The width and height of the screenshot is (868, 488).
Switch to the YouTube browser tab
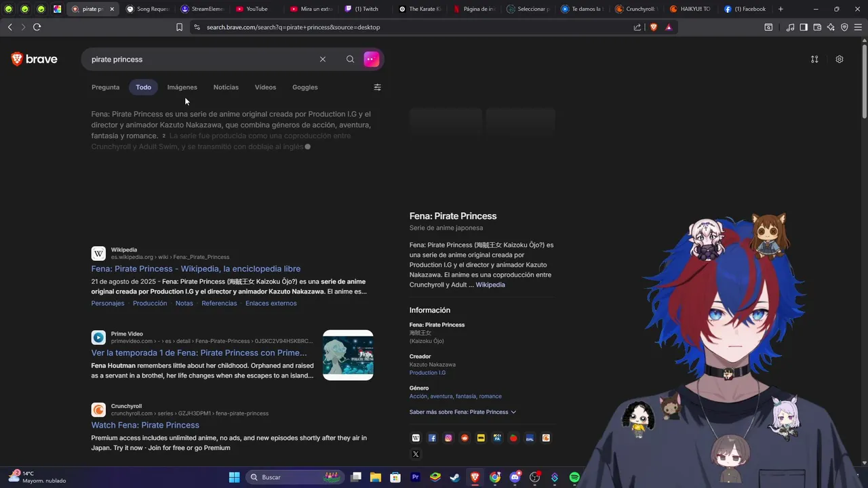(x=256, y=9)
